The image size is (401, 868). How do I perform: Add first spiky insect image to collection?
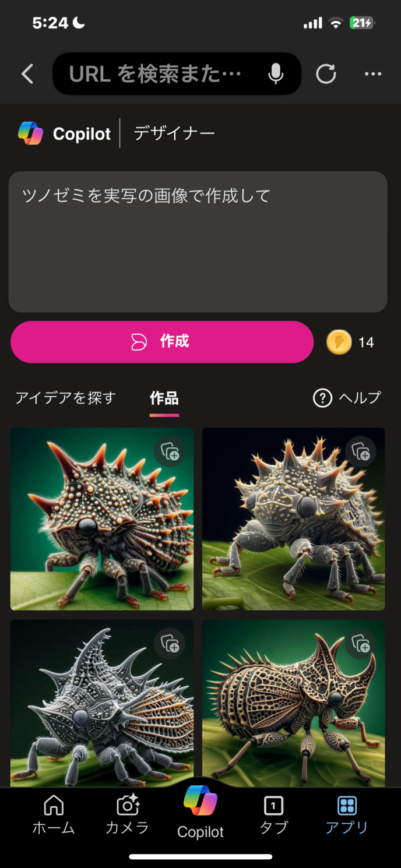[170, 451]
